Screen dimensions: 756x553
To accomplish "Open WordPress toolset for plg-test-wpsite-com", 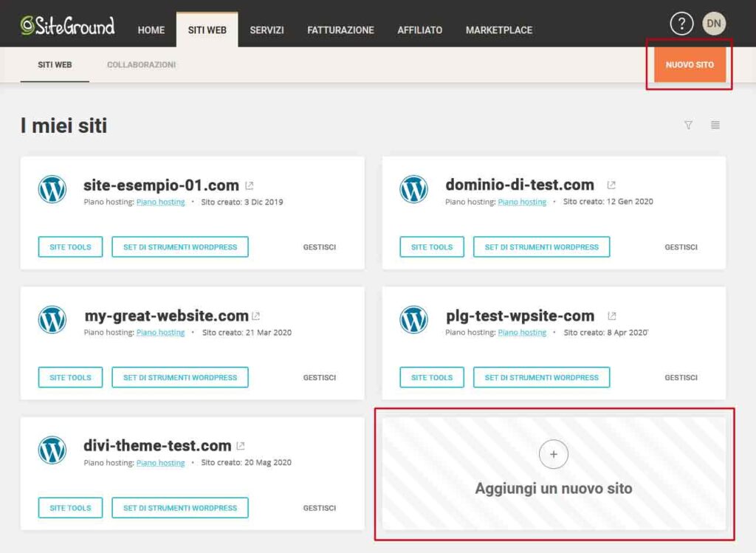I will (x=541, y=377).
